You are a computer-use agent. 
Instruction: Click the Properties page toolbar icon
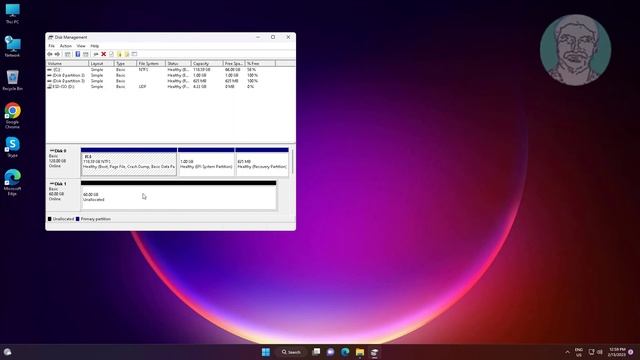point(111,54)
